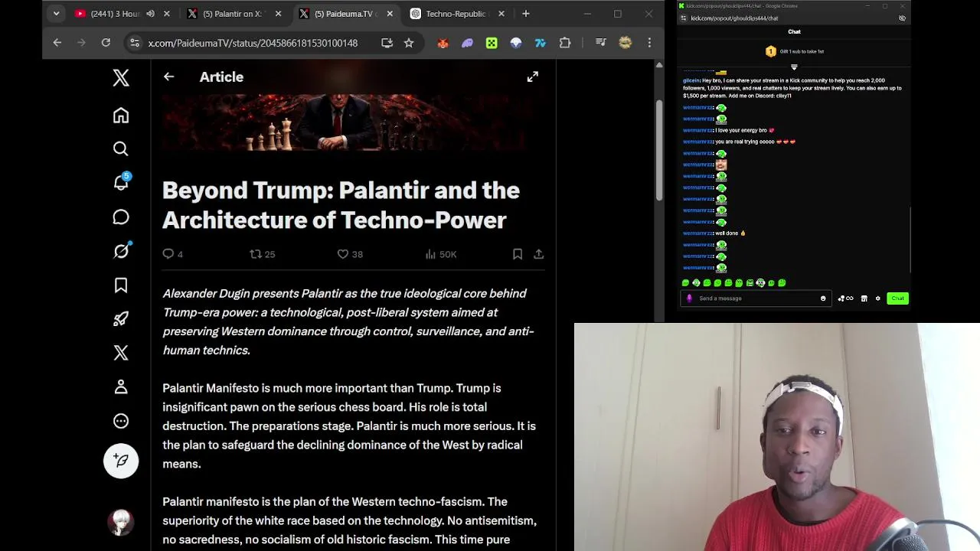Open emoji picker in Kick chat
The width and height of the screenshot is (980, 551).
click(x=823, y=298)
